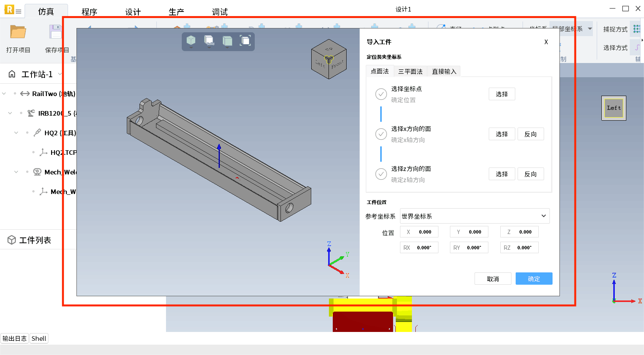
Task: Click the RX rotation input field
Action: [419, 248]
